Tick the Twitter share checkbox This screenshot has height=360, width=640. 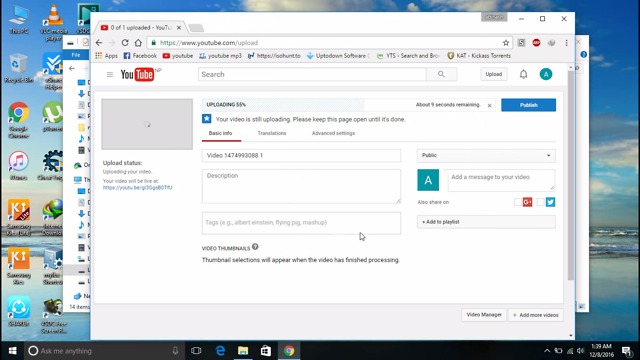(x=540, y=202)
